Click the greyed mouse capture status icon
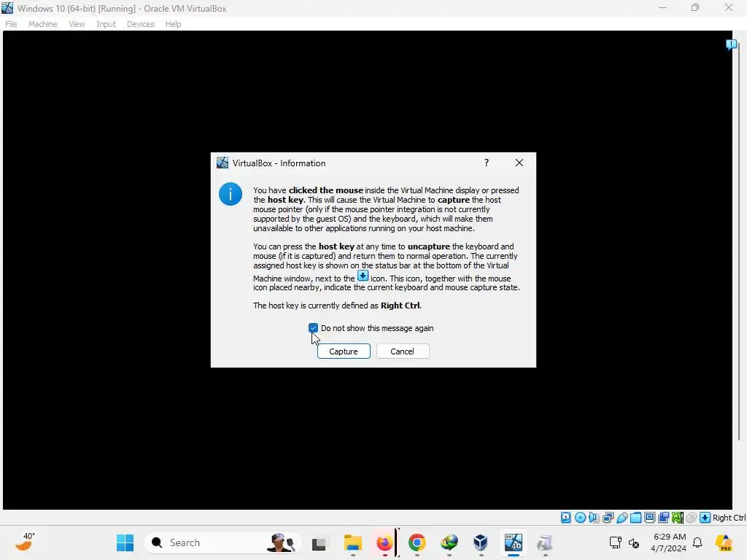747x560 pixels. pyautogui.click(x=692, y=518)
